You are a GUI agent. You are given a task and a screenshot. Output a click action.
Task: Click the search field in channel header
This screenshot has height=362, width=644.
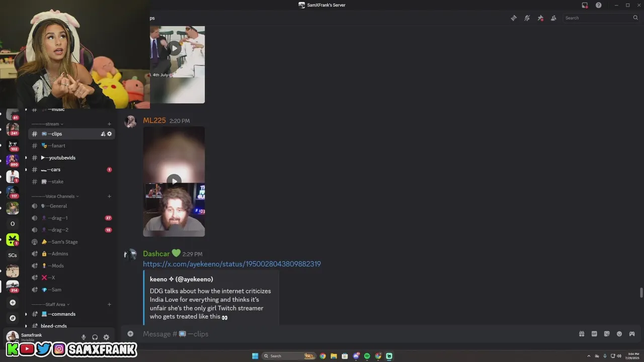pos(601,18)
